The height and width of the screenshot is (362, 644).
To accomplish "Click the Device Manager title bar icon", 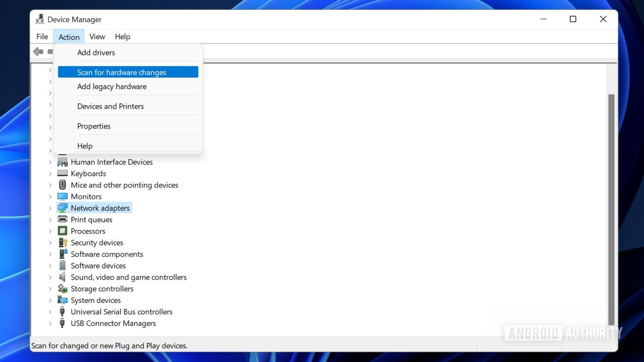I will (x=40, y=19).
